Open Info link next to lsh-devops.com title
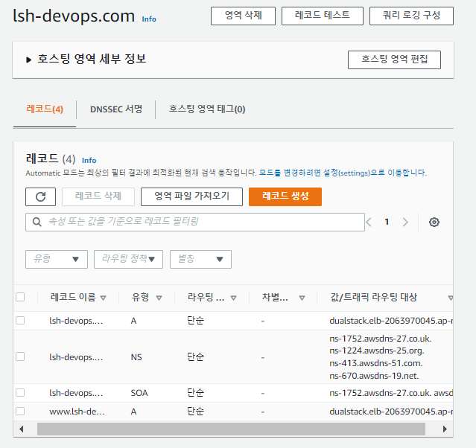The width and height of the screenshot is (476, 448). 149,19
